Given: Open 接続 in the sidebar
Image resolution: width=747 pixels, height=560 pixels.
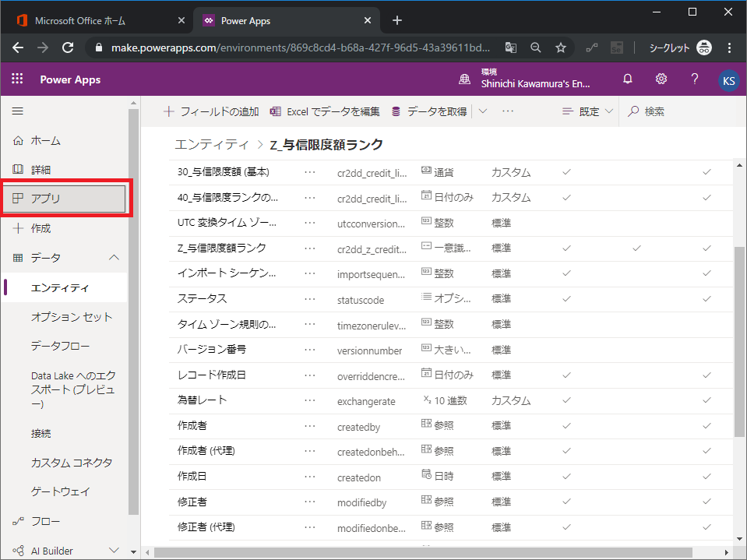Looking at the screenshot, I should 41,433.
